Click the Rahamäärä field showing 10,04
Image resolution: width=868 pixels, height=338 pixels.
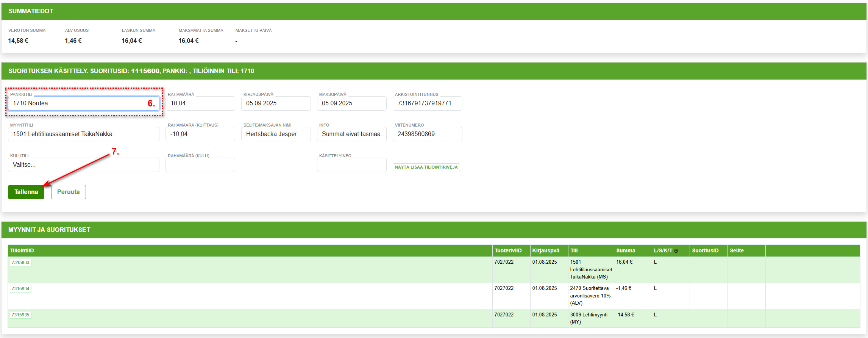[200, 103]
